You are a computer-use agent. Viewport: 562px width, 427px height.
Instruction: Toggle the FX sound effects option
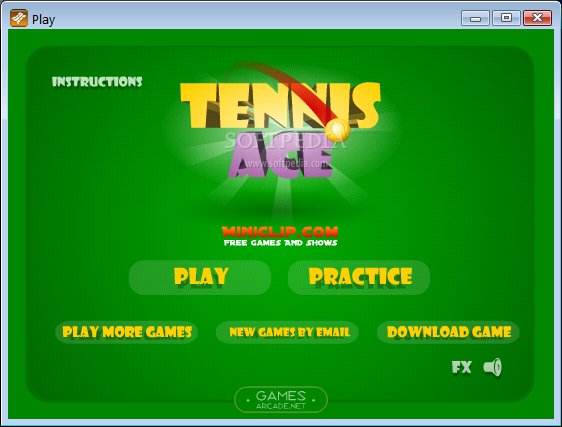pos(462,367)
